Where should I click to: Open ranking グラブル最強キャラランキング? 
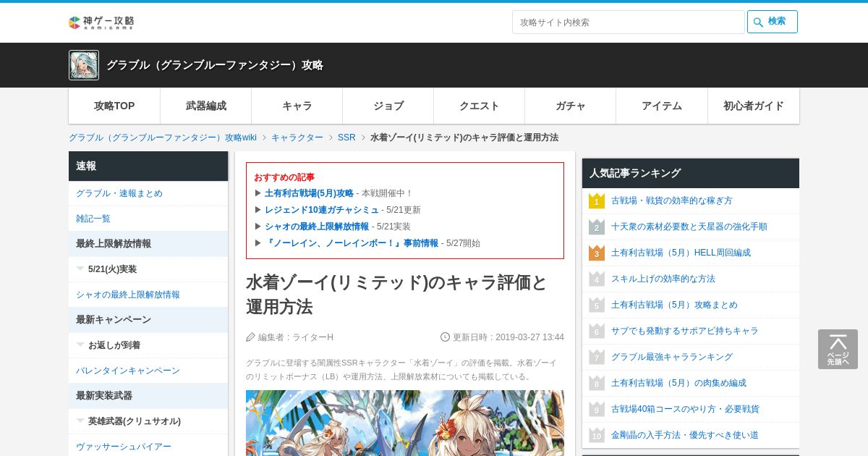(672, 357)
